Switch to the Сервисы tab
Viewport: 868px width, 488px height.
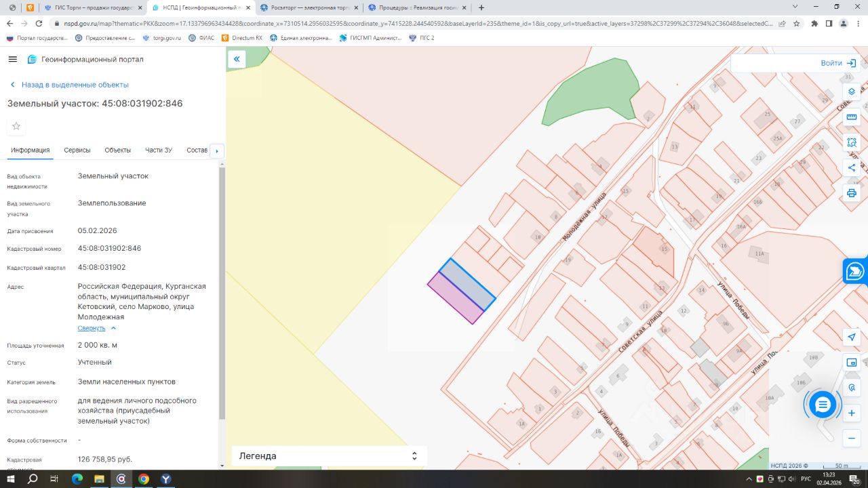coord(77,150)
